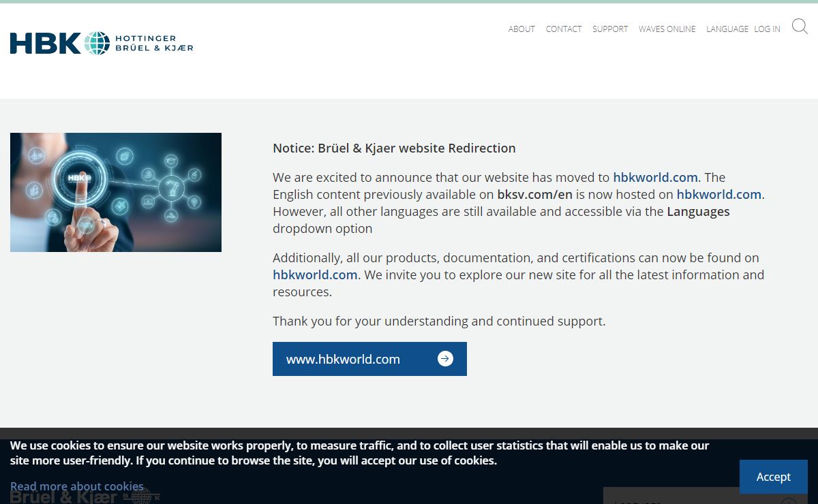818x504 pixels.
Task: Open the SUPPORT menu item
Action: (x=610, y=29)
